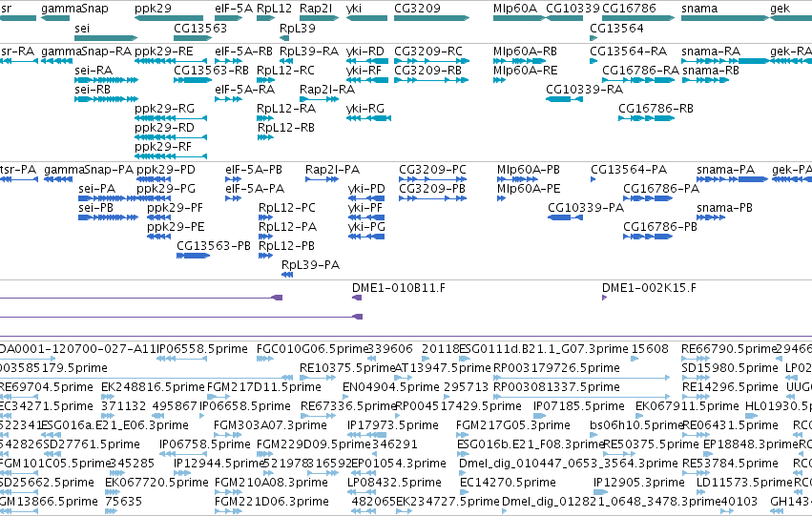812x516 pixels.
Task: Click the Rap2l-RA transcript label
Action: [327, 90]
